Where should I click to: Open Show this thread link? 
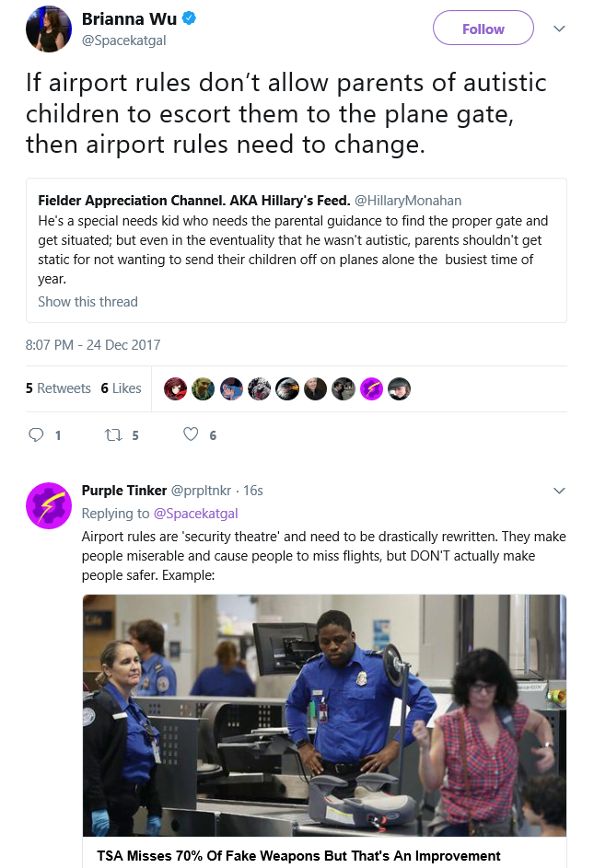[x=87, y=302]
